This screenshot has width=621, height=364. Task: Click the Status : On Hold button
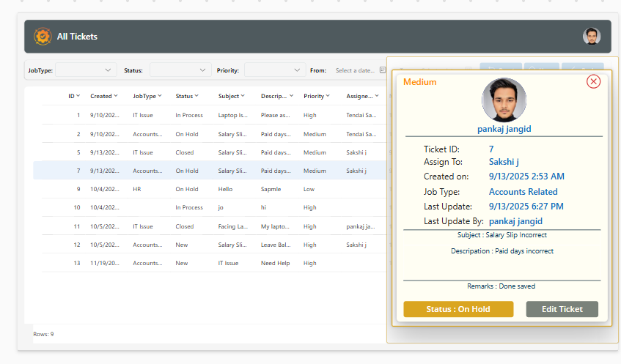[458, 309]
